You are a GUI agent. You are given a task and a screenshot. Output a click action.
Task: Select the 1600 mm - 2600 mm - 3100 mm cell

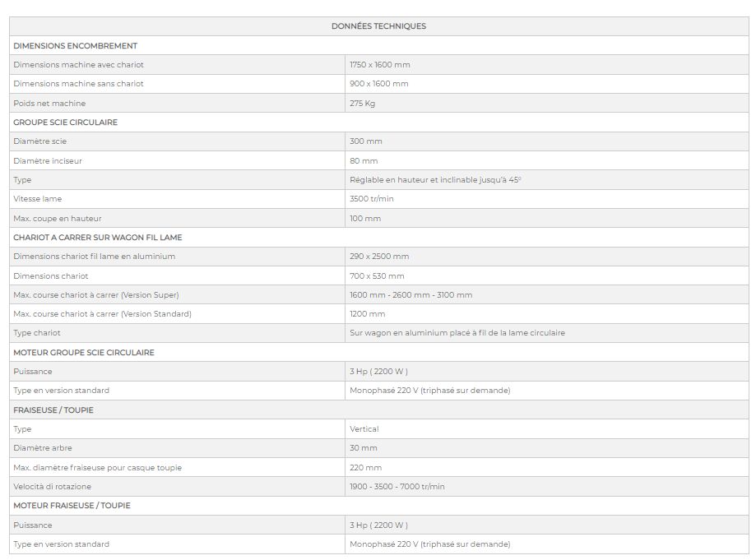pos(410,295)
